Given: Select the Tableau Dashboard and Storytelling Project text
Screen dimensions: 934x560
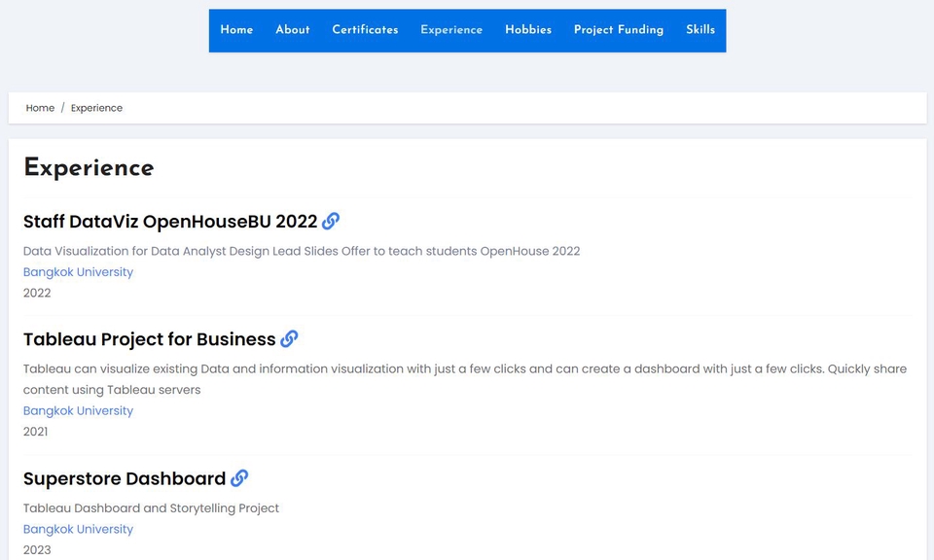Looking at the screenshot, I should (x=151, y=508).
